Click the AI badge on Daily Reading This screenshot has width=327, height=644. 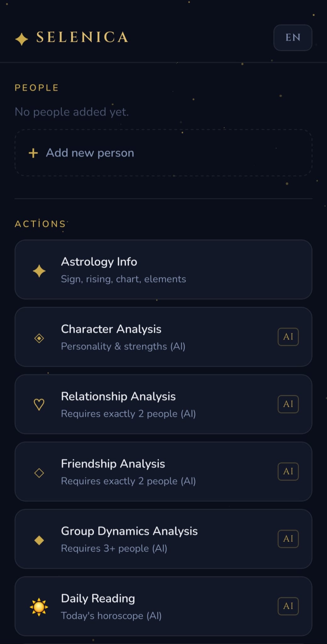pos(288,606)
